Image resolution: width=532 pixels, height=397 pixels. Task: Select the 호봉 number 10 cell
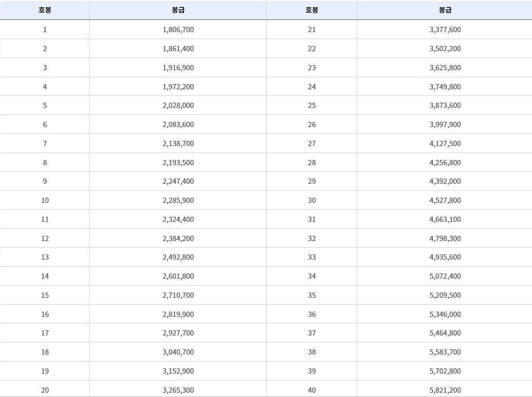[x=45, y=200]
